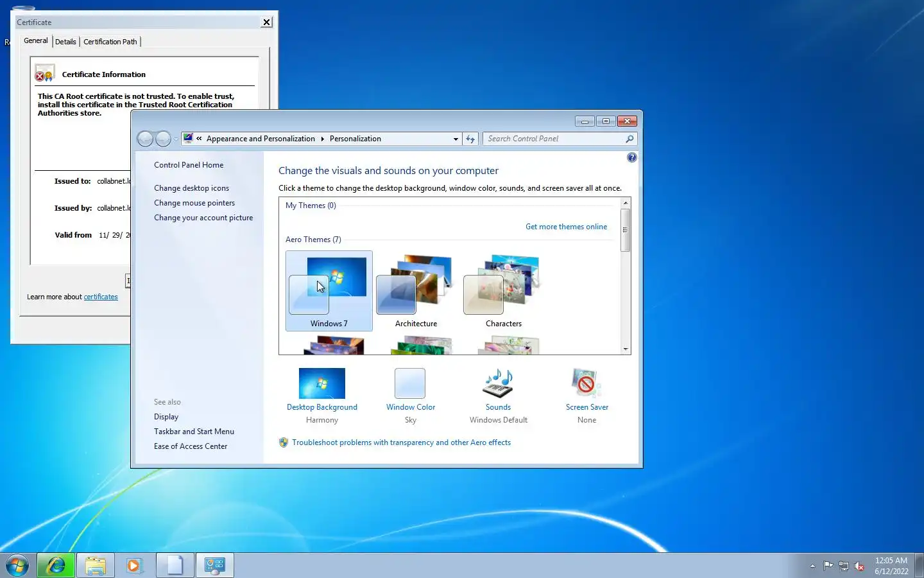The width and height of the screenshot is (924, 578).
Task: Click the address bar refresh button
Action: click(x=470, y=139)
